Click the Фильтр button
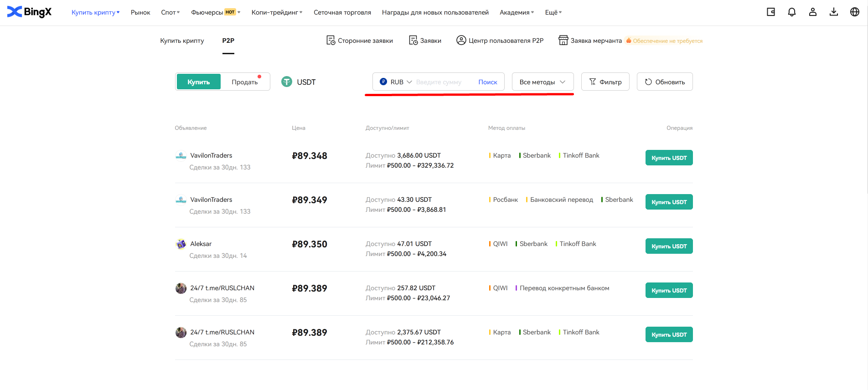The image size is (868, 390). tap(605, 82)
